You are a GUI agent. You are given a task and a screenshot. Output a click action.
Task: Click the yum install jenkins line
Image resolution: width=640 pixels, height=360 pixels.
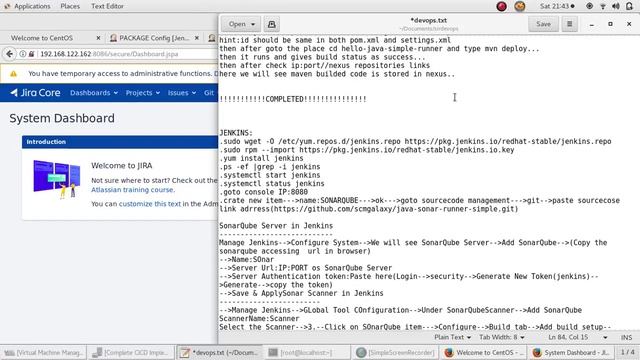click(262, 158)
